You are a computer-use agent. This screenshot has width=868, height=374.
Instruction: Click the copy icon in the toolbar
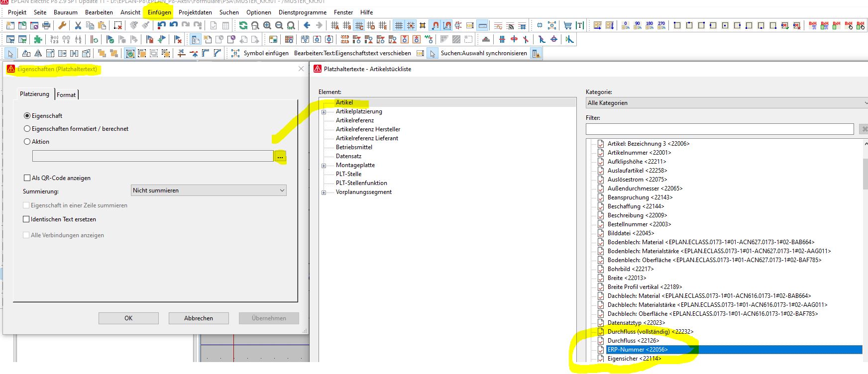(90, 25)
